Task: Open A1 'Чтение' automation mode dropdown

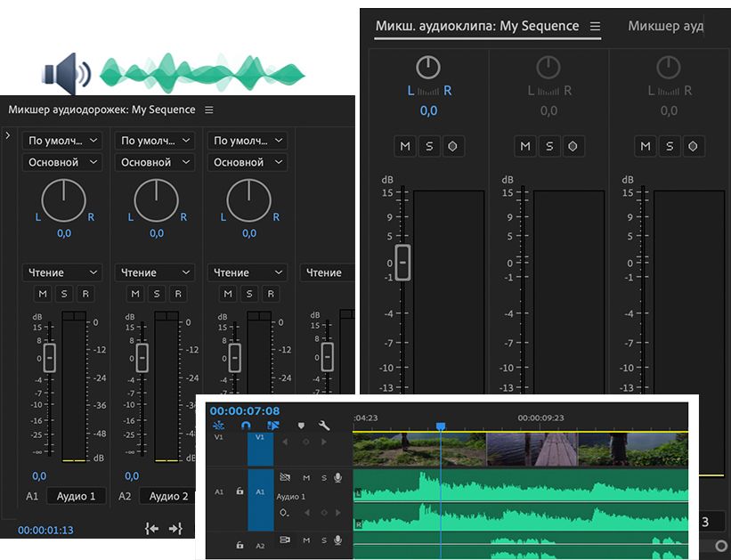Action: [62, 272]
